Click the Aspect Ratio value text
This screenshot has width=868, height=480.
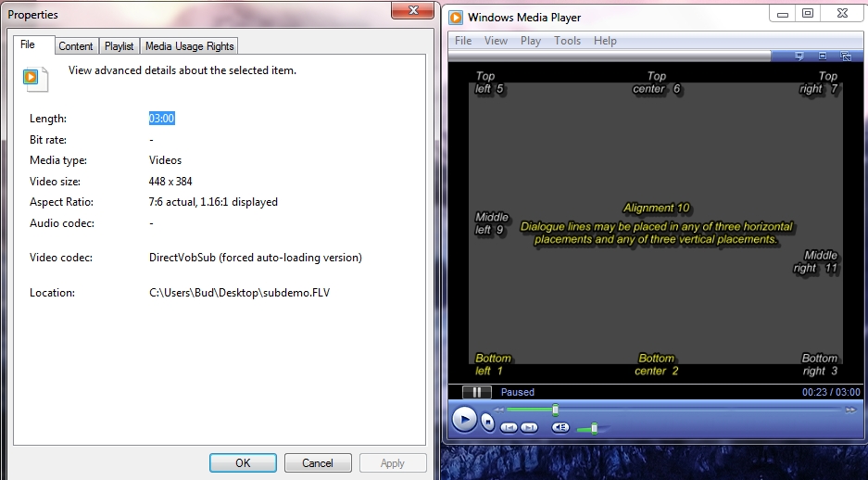tap(213, 202)
